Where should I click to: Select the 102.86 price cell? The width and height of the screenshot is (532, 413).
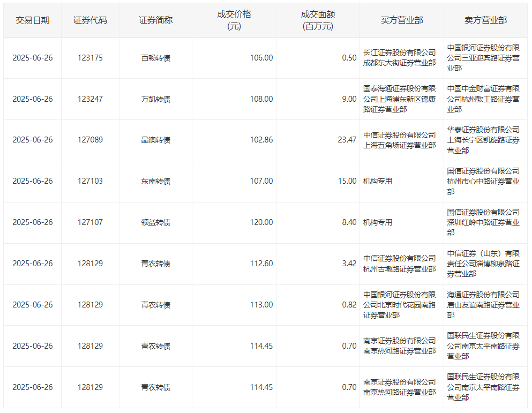click(x=261, y=140)
